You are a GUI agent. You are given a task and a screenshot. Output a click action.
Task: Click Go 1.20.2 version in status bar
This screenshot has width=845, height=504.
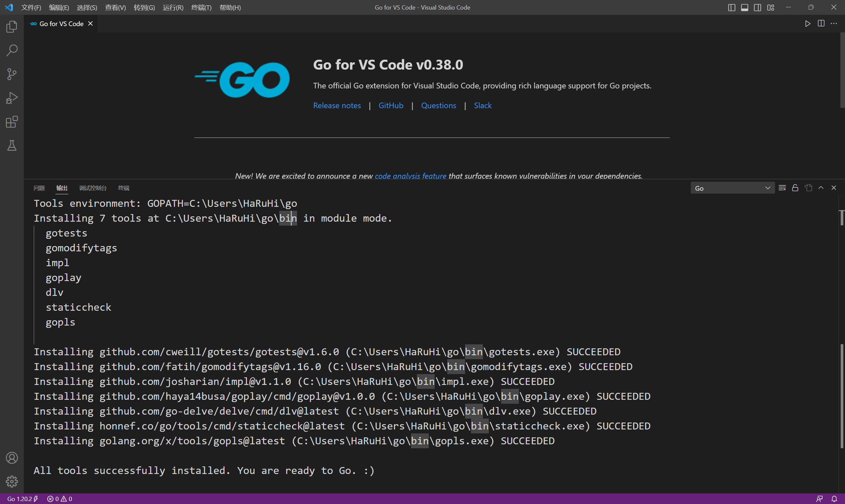22,499
